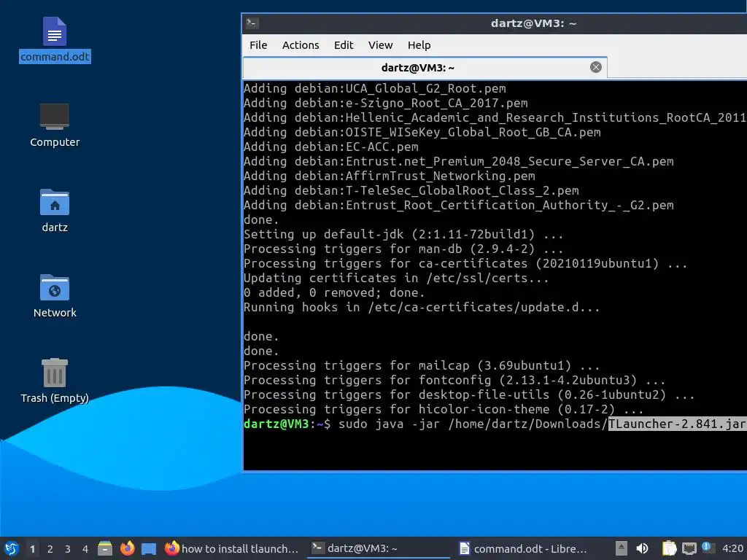Open the update notifier tray icon
747x560 pixels.
(x=708, y=548)
